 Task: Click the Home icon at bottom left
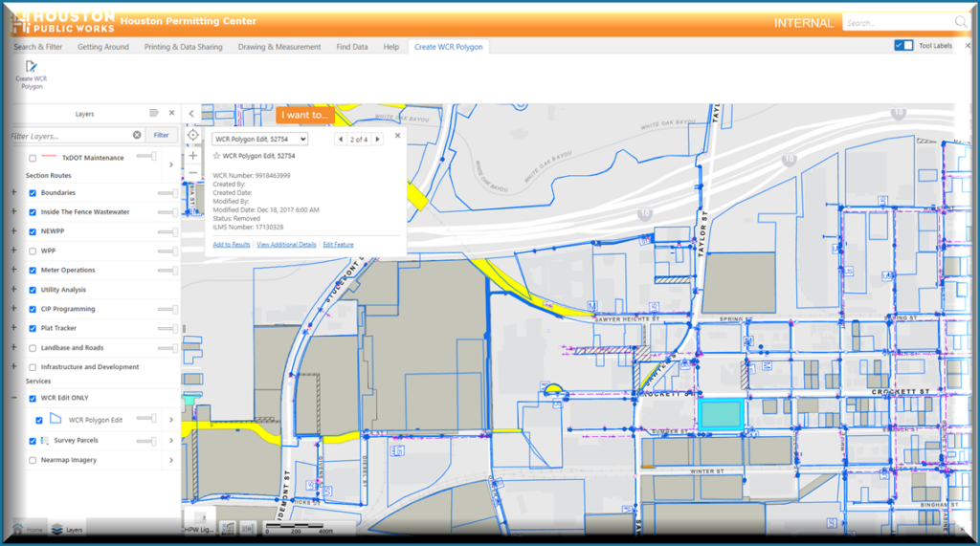[x=18, y=529]
